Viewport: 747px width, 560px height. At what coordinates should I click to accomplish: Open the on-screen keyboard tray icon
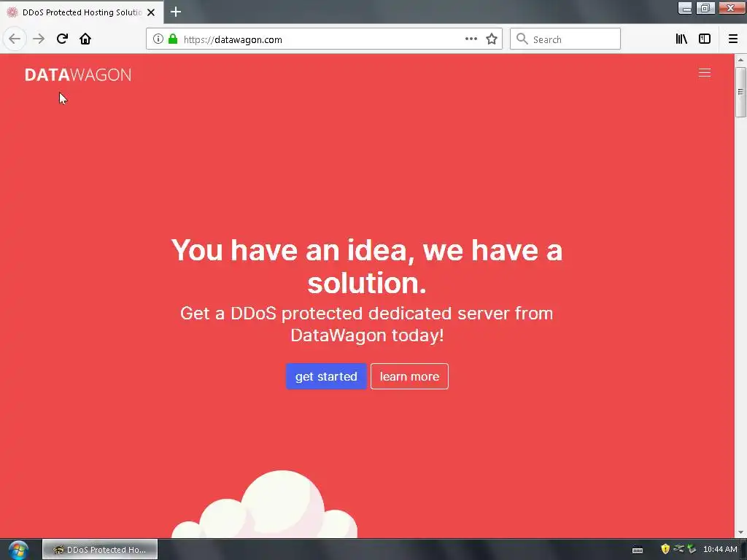[x=638, y=550]
